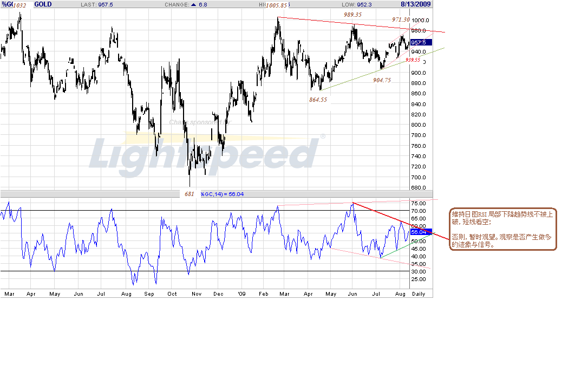
Task: Select the 900.0 price axis label
Action: 419,73
